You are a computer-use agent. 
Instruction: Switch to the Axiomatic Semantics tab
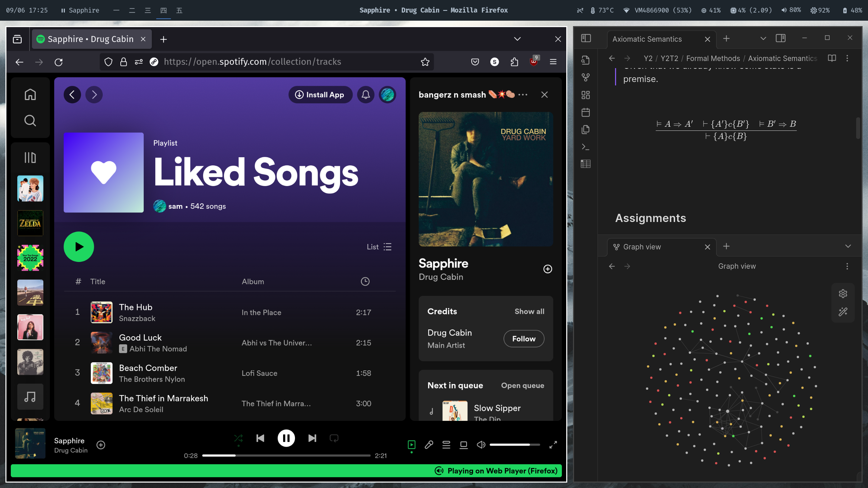[x=647, y=39]
